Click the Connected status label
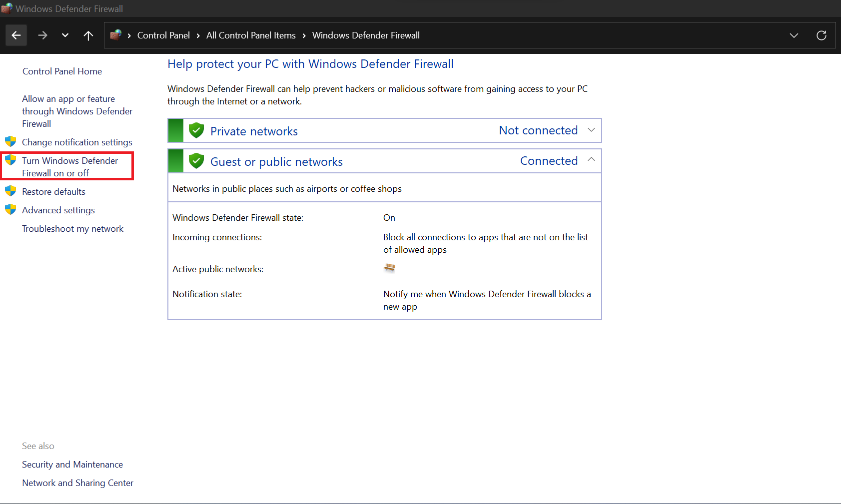 click(x=549, y=161)
